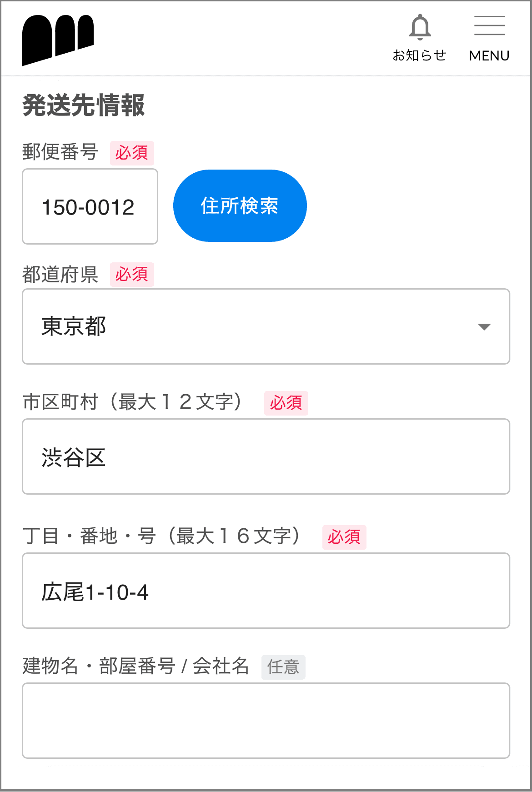Open the hamburger menu icon
This screenshot has width=532, height=792.
489,25
